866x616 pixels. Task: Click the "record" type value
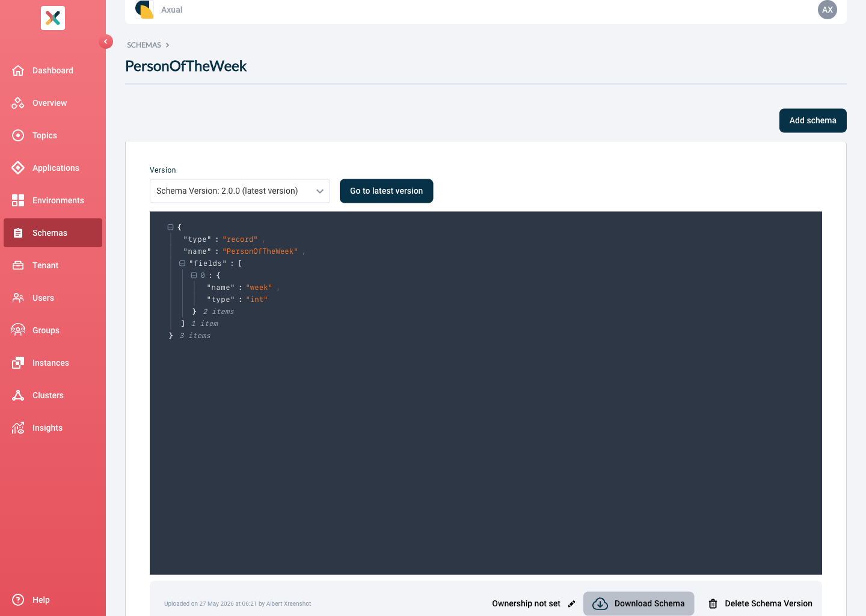point(240,239)
